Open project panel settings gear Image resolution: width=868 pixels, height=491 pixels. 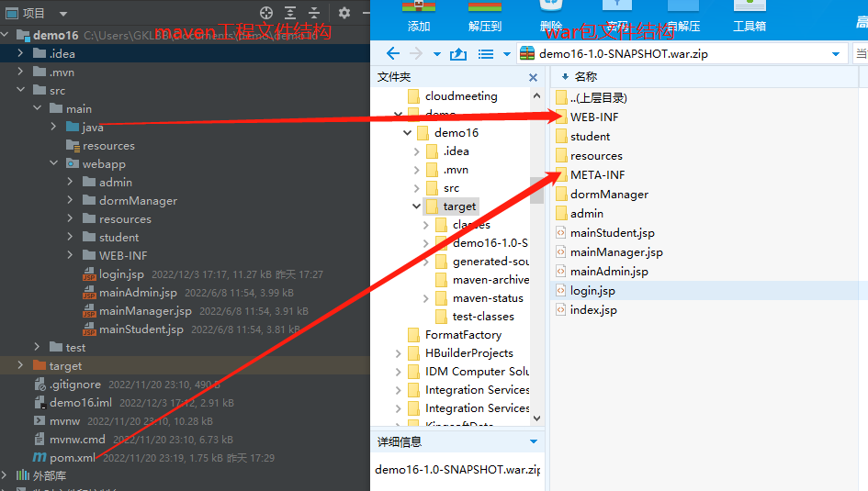(344, 13)
